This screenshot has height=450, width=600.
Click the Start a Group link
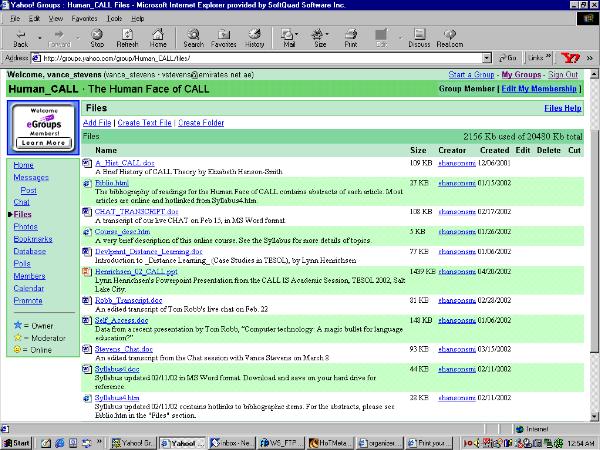tap(471, 75)
